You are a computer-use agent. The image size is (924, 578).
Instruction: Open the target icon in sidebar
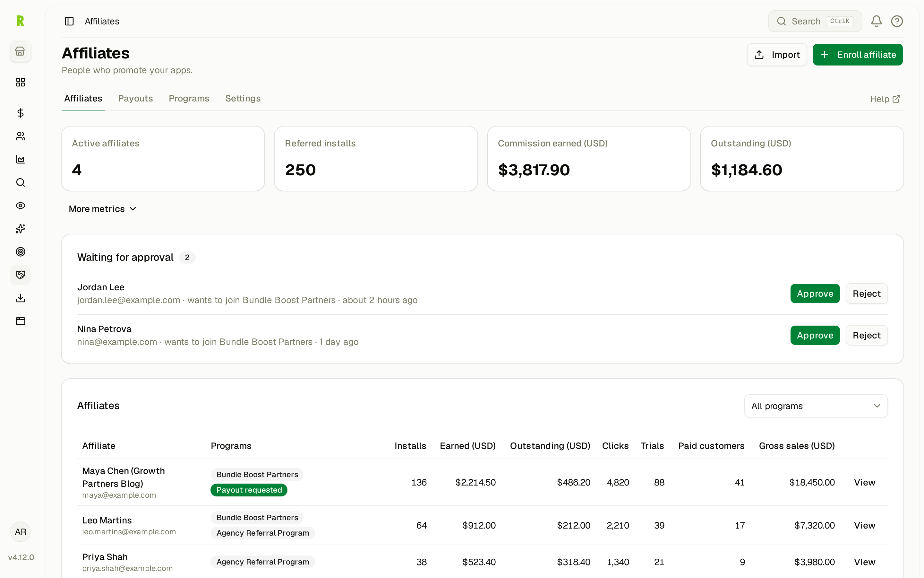[x=20, y=252]
